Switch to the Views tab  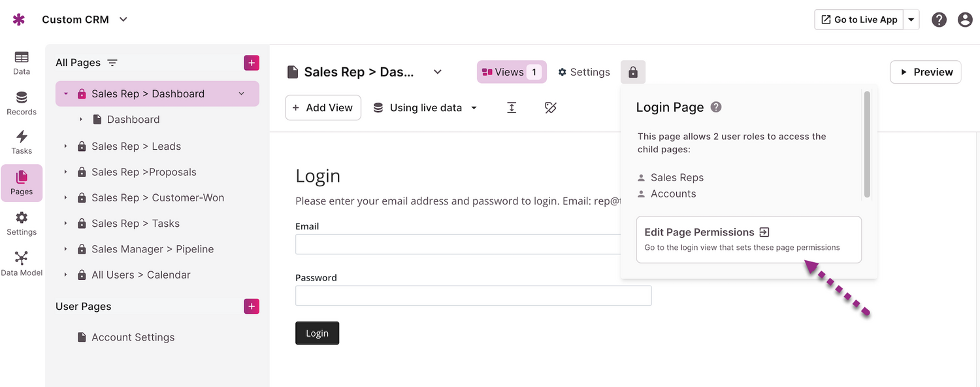pos(511,72)
